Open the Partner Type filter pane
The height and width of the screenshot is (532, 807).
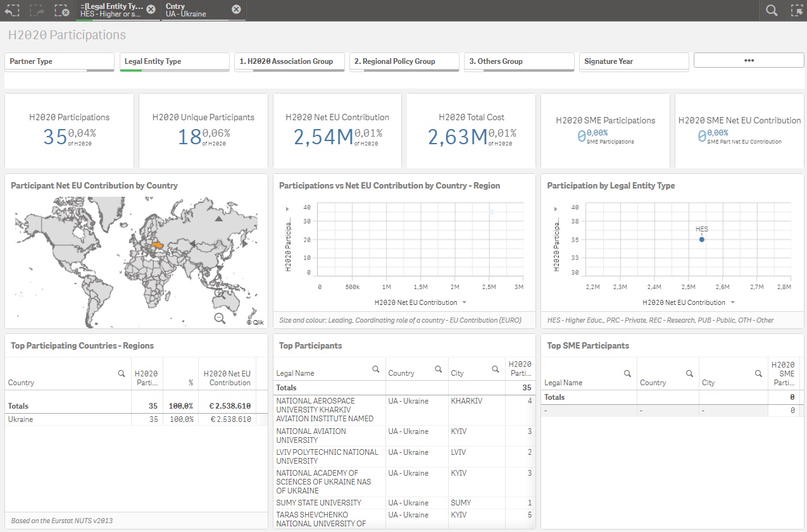tap(59, 61)
